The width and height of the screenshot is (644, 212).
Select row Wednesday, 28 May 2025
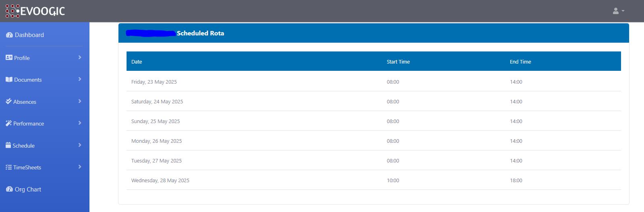coord(374,180)
